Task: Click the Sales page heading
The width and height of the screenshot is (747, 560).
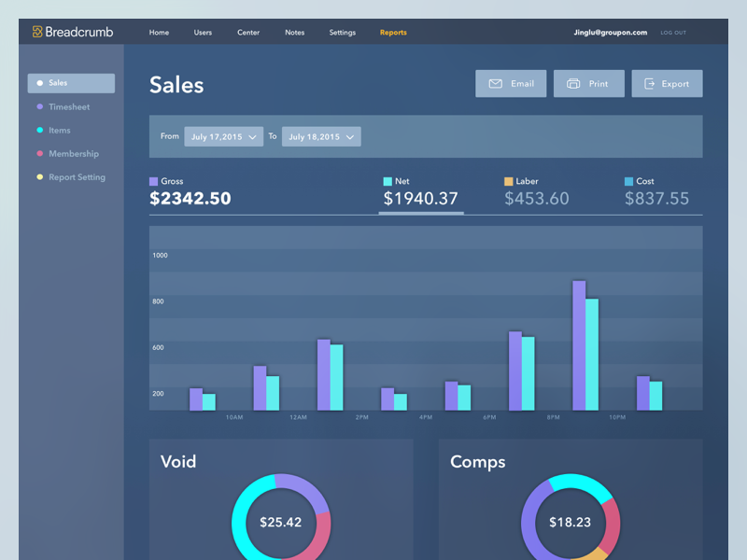Action: tap(176, 85)
